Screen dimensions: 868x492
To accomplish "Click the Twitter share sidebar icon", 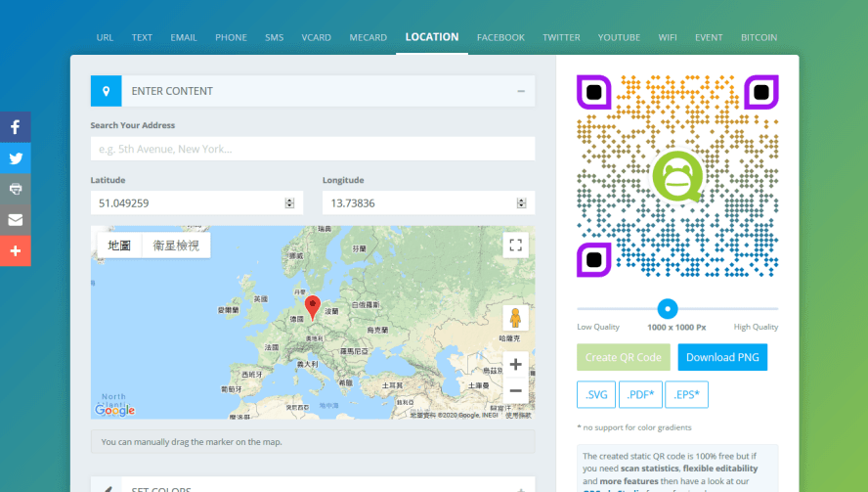I will point(16,158).
